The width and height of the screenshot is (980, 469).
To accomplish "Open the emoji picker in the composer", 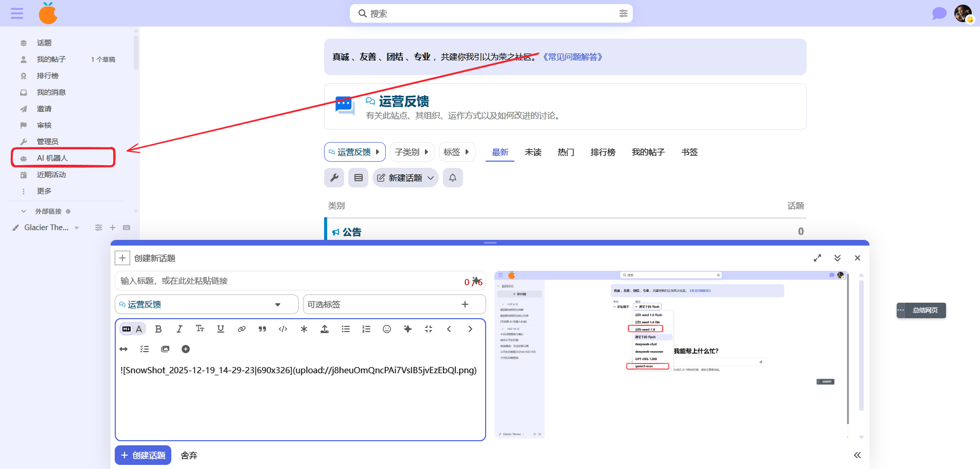I will click(387, 329).
